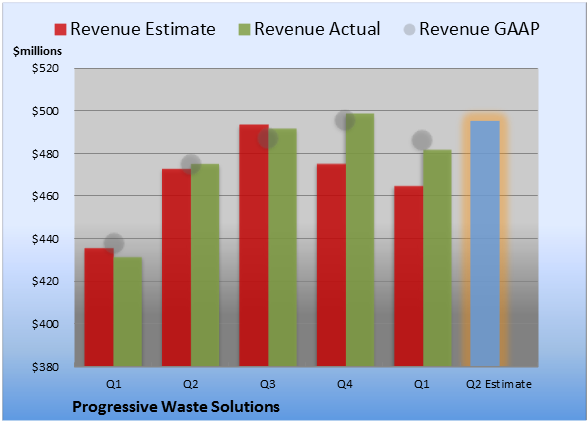Click the 'Q2' x-axis label
This screenshot has width=588, height=422.
coord(190,384)
